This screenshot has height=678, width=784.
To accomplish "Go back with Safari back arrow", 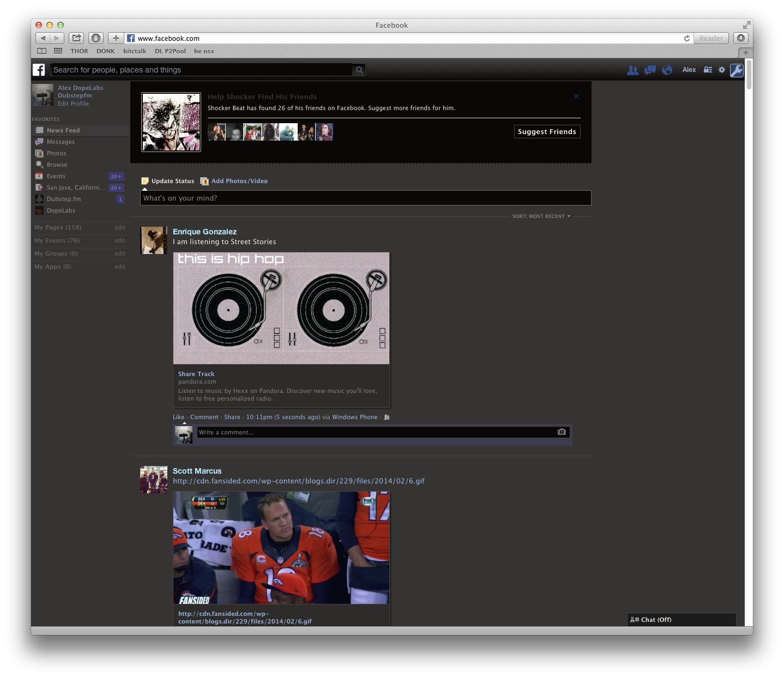I will (43, 38).
